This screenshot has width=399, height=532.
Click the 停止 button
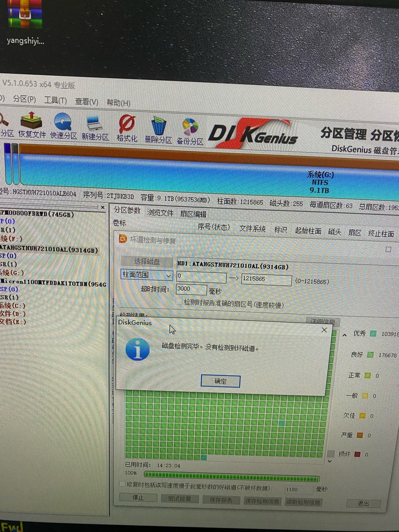coord(138,498)
